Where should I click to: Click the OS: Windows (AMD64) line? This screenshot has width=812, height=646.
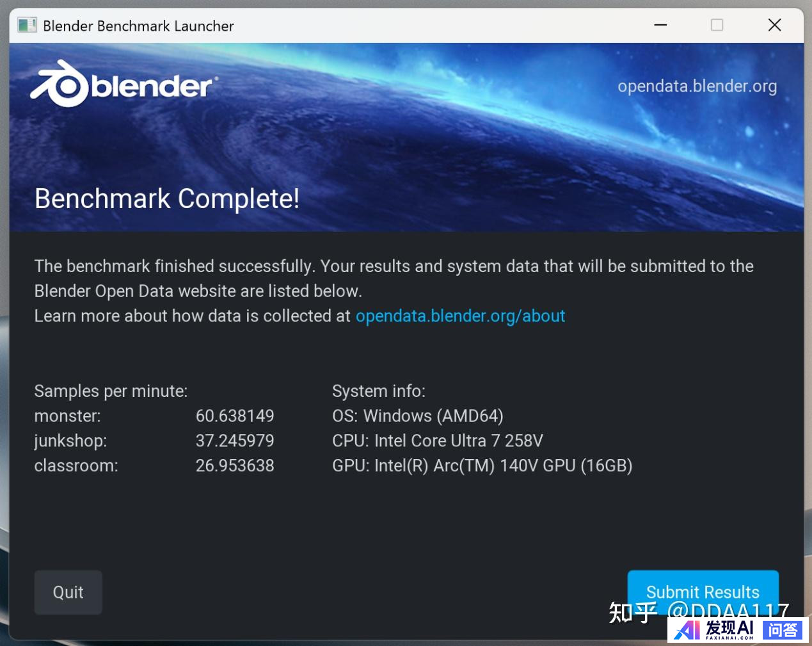418,416
